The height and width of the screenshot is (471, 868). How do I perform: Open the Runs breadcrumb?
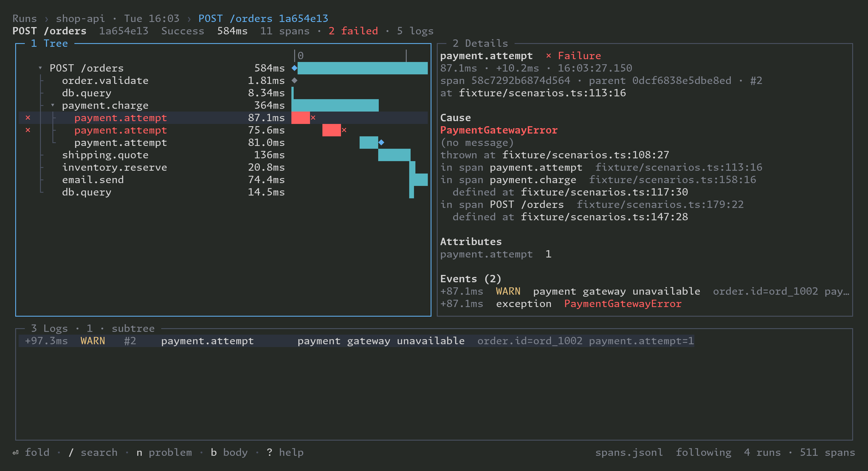pos(25,19)
